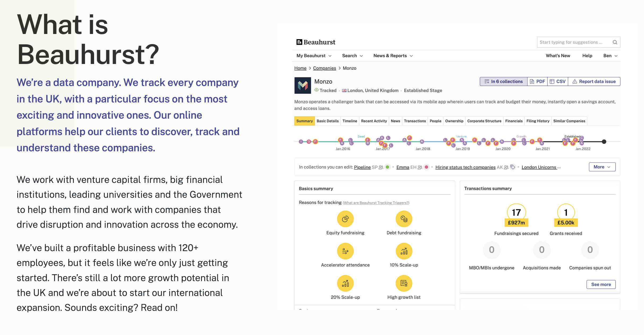Image resolution: width=644 pixels, height=335 pixels.
Task: Open the Ben user menu
Action: pyautogui.click(x=610, y=56)
